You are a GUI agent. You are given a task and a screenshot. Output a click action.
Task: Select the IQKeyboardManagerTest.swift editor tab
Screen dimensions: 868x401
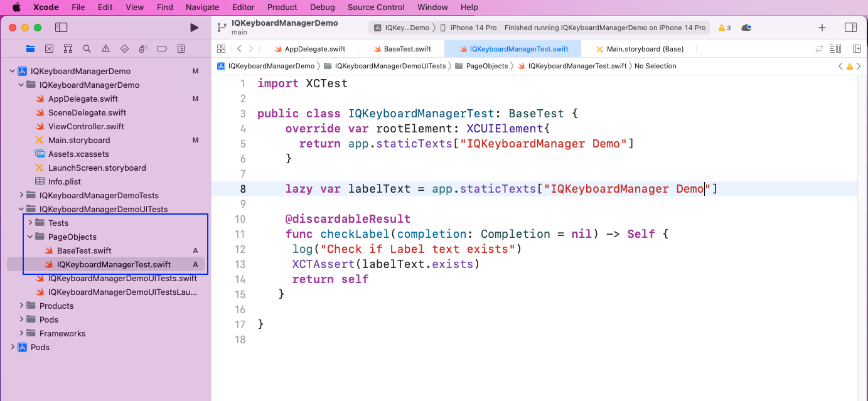click(x=513, y=48)
